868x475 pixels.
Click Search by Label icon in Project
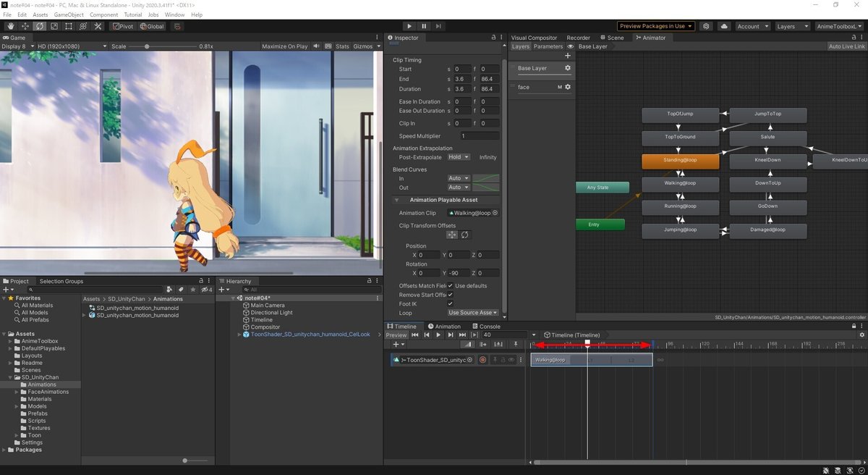tap(181, 290)
